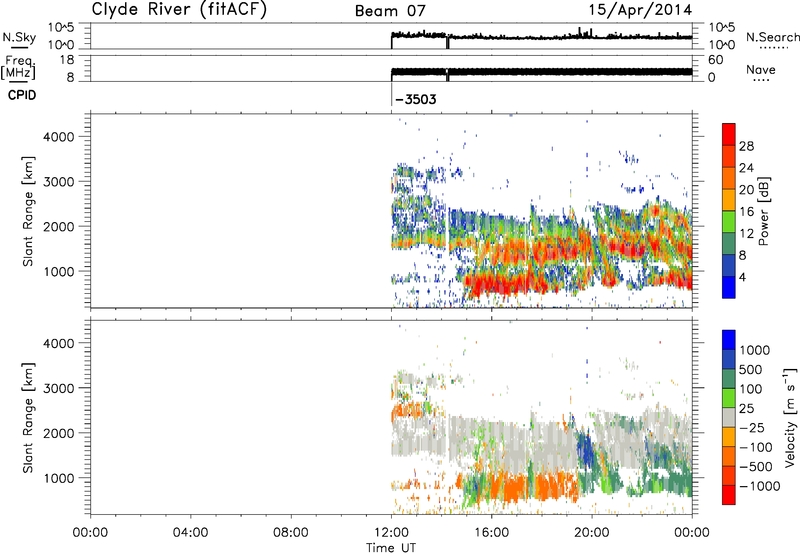Click the '3000' tick on the velocity panel
This screenshot has height=554, width=800.
click(58, 388)
